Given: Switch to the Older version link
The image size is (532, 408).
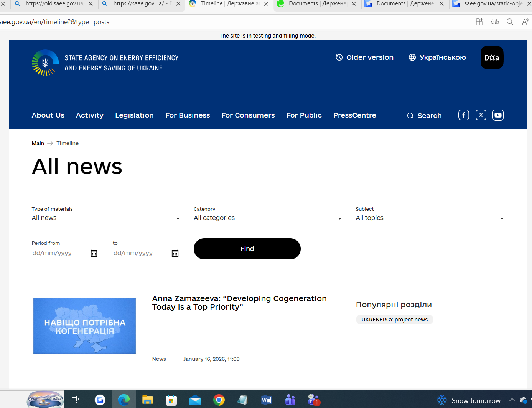Looking at the screenshot, I should point(365,57).
